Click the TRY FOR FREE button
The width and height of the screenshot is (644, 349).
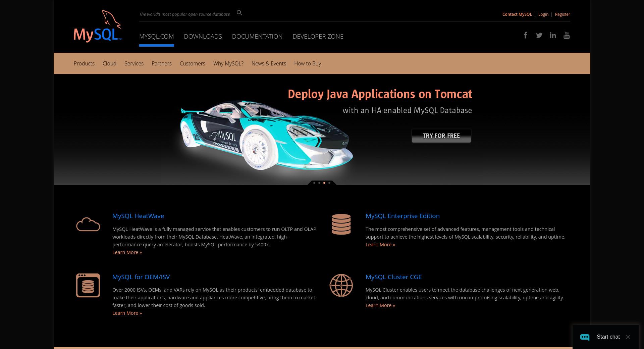[x=441, y=136]
